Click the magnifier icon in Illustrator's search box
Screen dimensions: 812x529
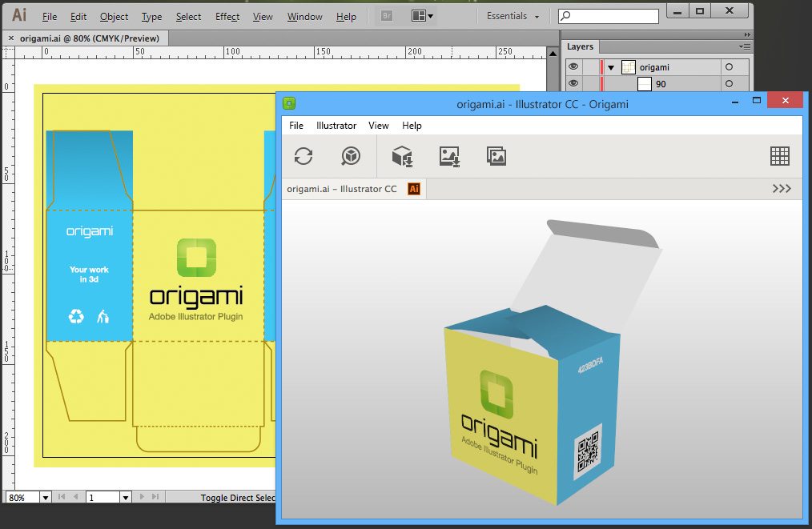pos(565,16)
